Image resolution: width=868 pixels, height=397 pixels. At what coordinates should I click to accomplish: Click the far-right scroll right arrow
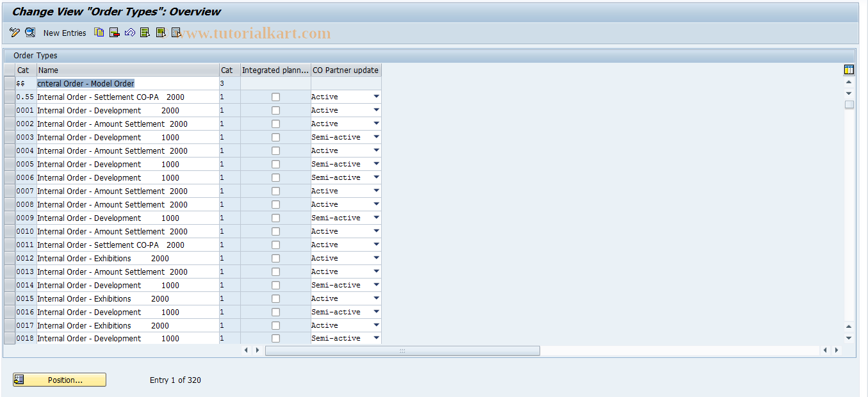tap(836, 350)
